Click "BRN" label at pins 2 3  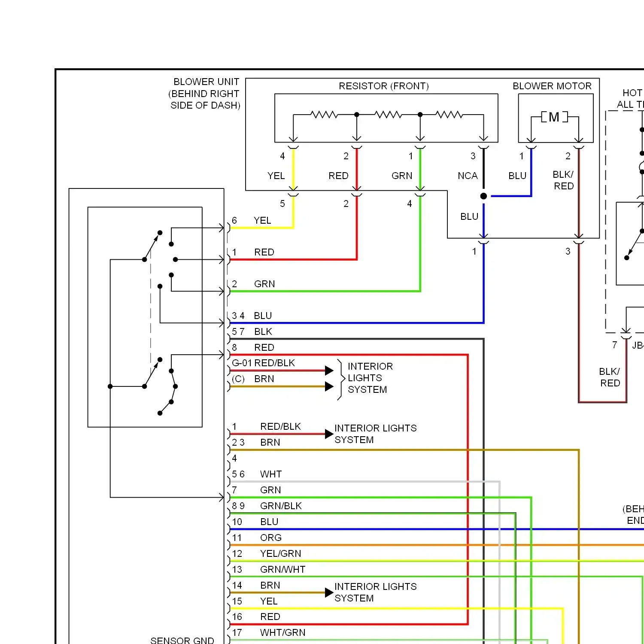tap(270, 442)
